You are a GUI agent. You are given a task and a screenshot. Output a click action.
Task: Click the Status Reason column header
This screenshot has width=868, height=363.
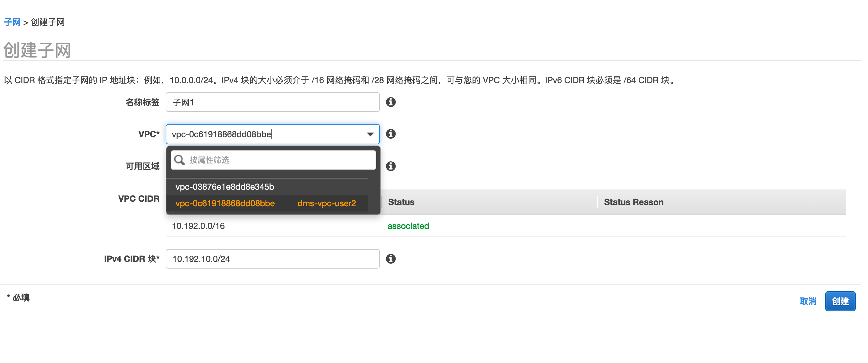point(633,202)
